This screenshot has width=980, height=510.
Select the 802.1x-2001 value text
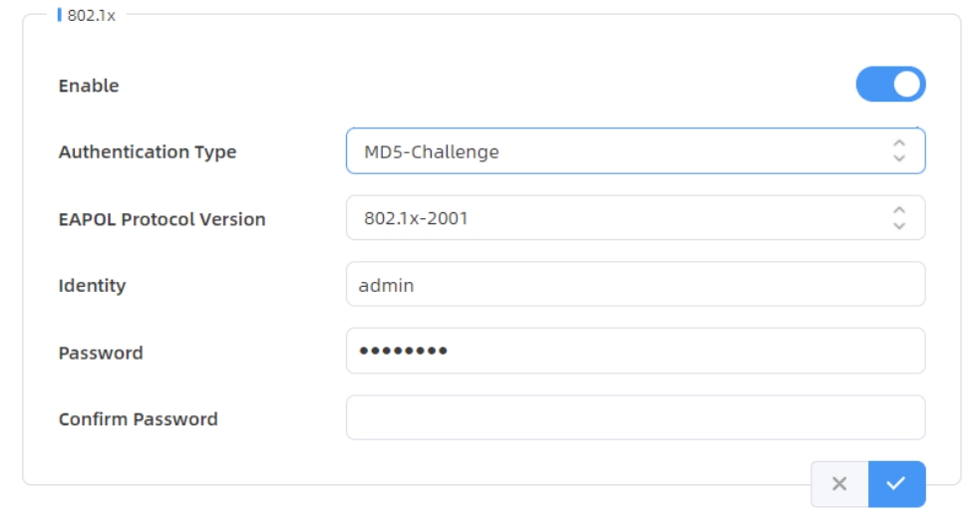416,219
